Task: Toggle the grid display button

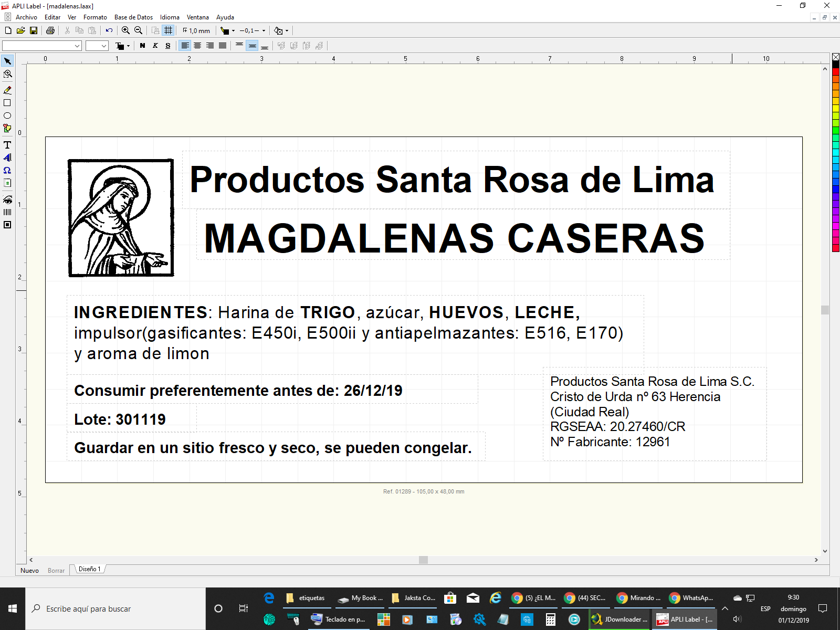Action: [x=168, y=30]
